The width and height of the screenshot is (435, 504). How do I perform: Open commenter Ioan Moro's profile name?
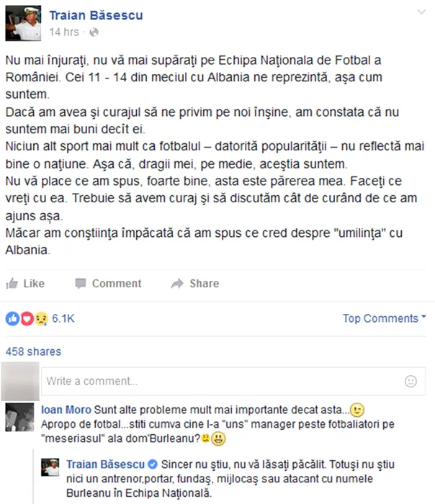coord(66,410)
